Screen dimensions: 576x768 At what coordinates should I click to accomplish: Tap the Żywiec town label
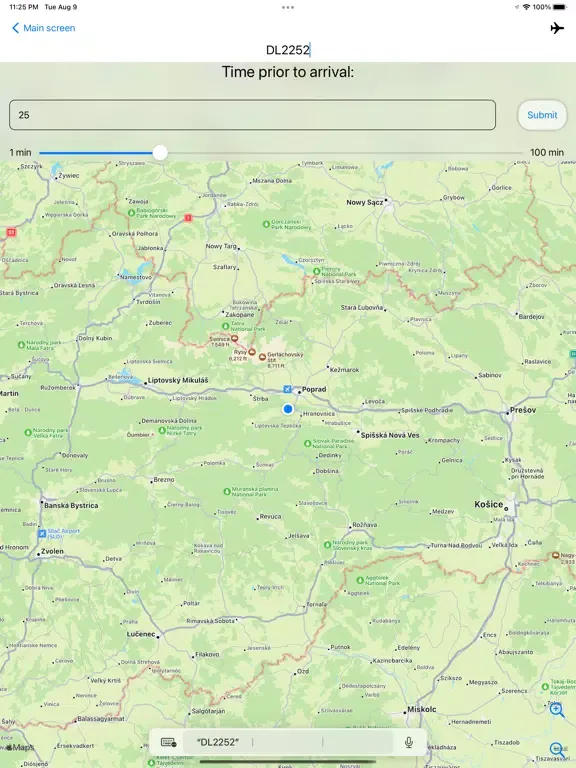pos(69,175)
